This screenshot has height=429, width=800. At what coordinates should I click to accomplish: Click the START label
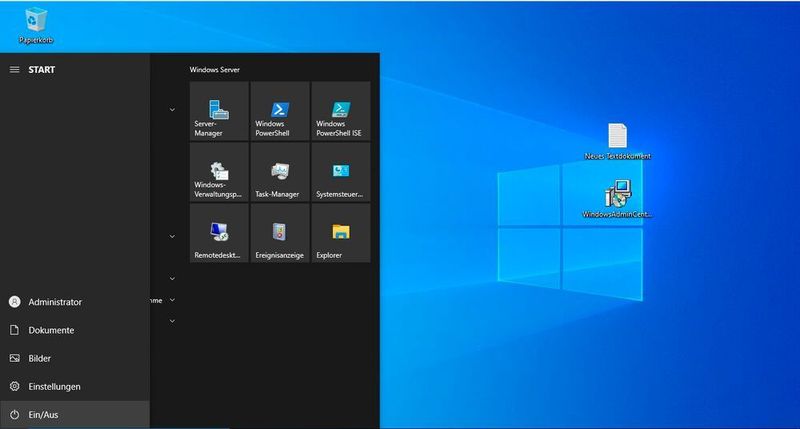pyautogui.click(x=41, y=70)
